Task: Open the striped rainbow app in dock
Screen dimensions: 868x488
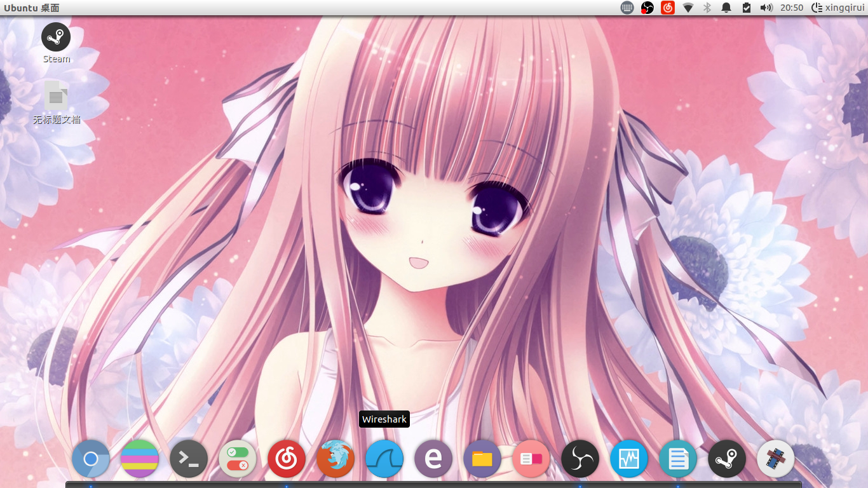Action: coord(140,459)
